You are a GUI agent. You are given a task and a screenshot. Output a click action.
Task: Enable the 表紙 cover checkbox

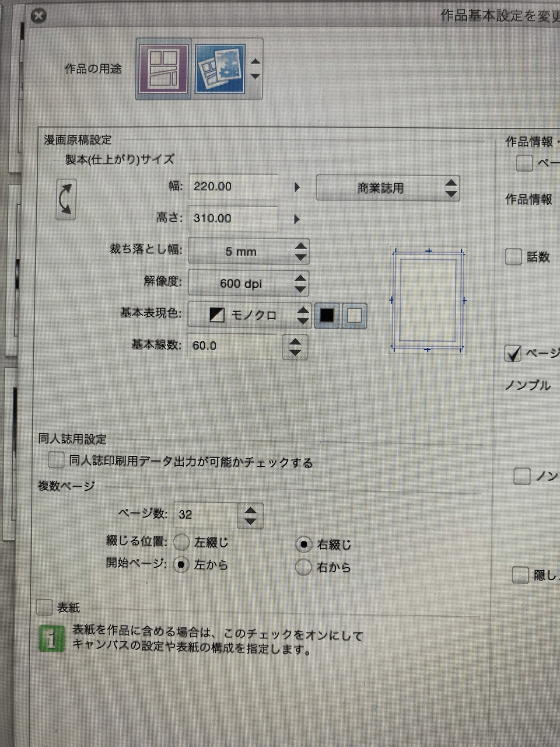[44, 608]
